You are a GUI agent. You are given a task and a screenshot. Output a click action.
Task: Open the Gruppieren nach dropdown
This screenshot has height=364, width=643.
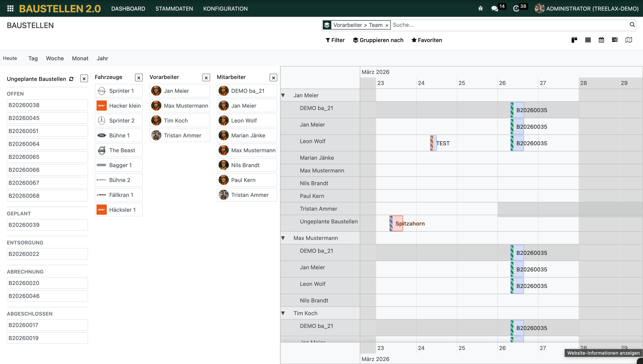tap(378, 40)
